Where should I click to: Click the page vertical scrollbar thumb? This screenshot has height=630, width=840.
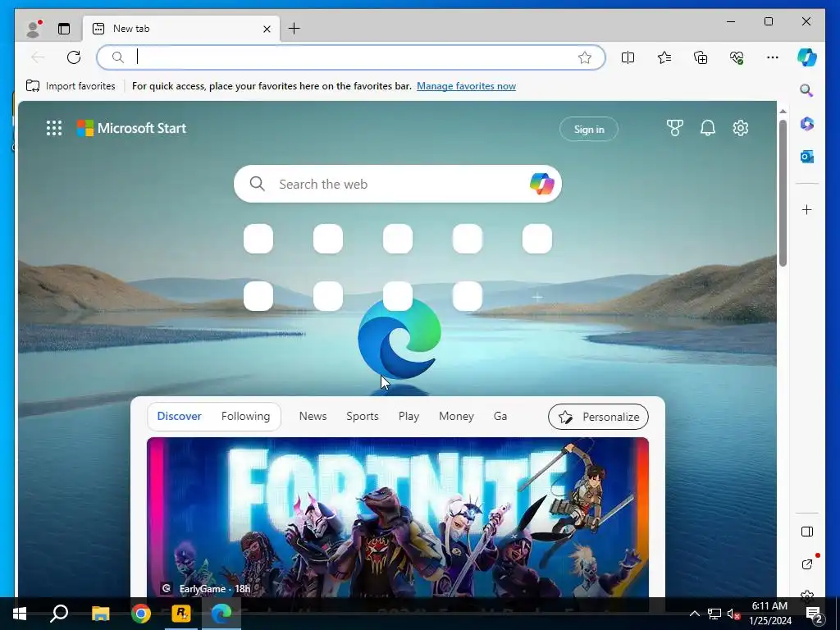pyautogui.click(x=783, y=193)
